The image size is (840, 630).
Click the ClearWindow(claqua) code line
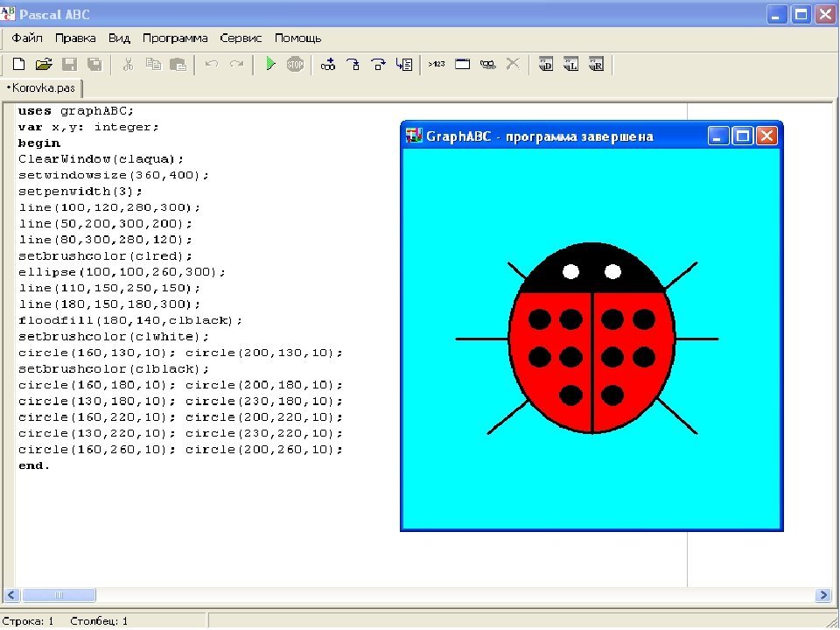tap(101, 159)
